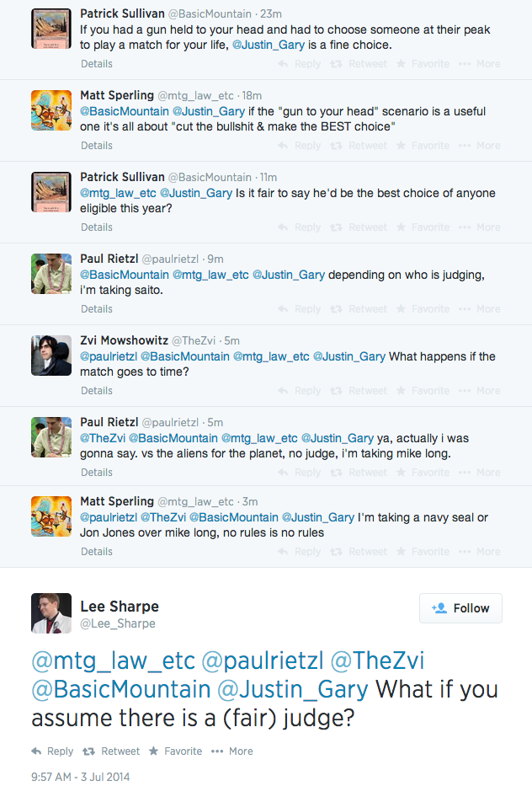Retweet Matt Sperling's 18m tweet
This screenshot has height=786, width=532.
pos(359,146)
